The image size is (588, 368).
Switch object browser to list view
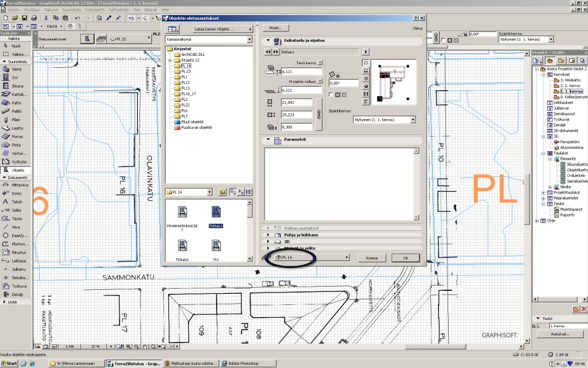[x=249, y=192]
